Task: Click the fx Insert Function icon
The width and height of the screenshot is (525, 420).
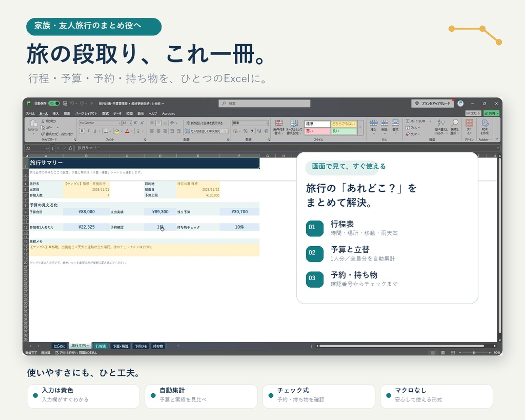Action: coord(70,148)
